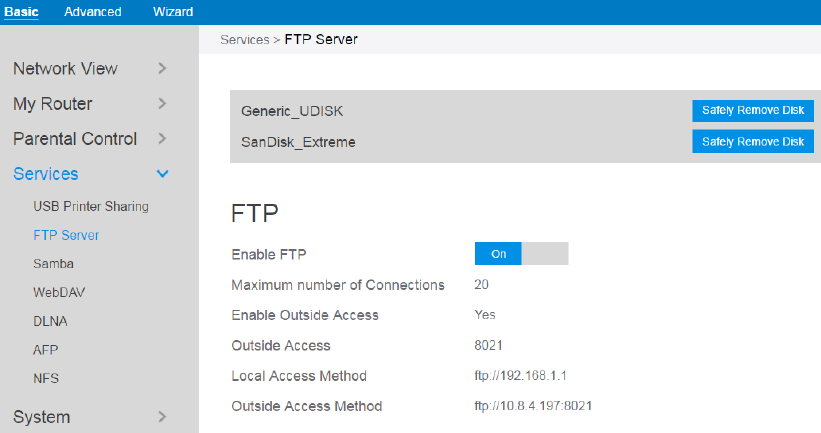Select FTP Server in sidebar
Screen dimensions: 821x433
click(66, 236)
